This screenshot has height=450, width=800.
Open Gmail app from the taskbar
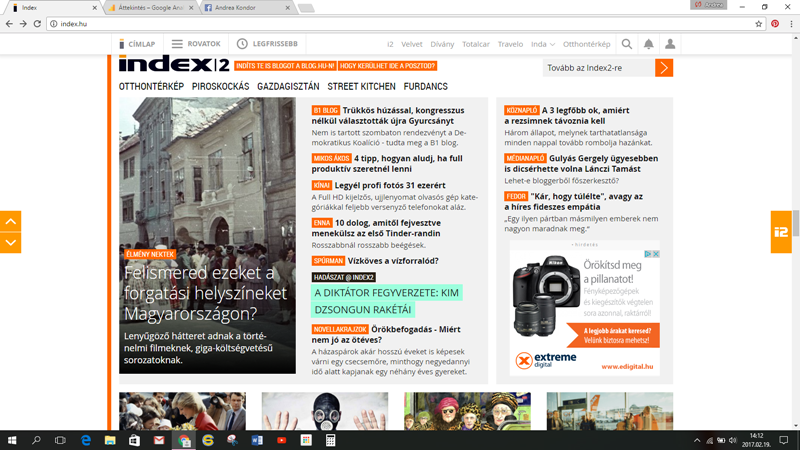point(159,440)
